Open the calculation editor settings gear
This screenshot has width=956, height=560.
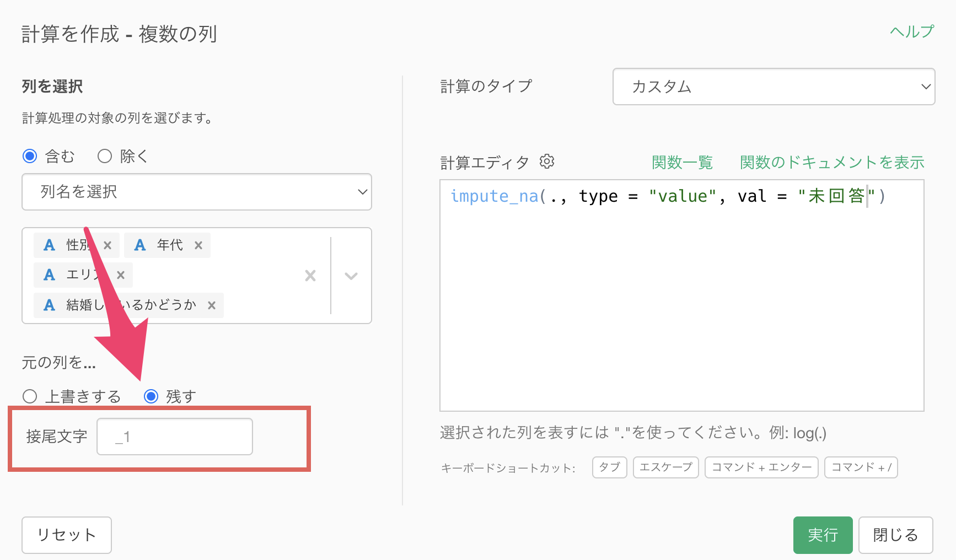[x=546, y=161]
